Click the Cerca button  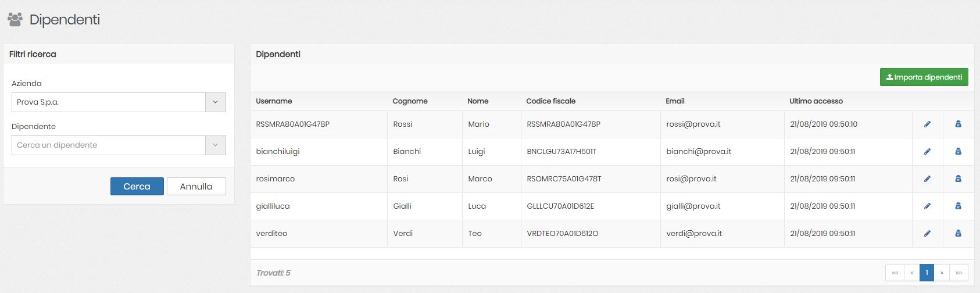coord(137,187)
